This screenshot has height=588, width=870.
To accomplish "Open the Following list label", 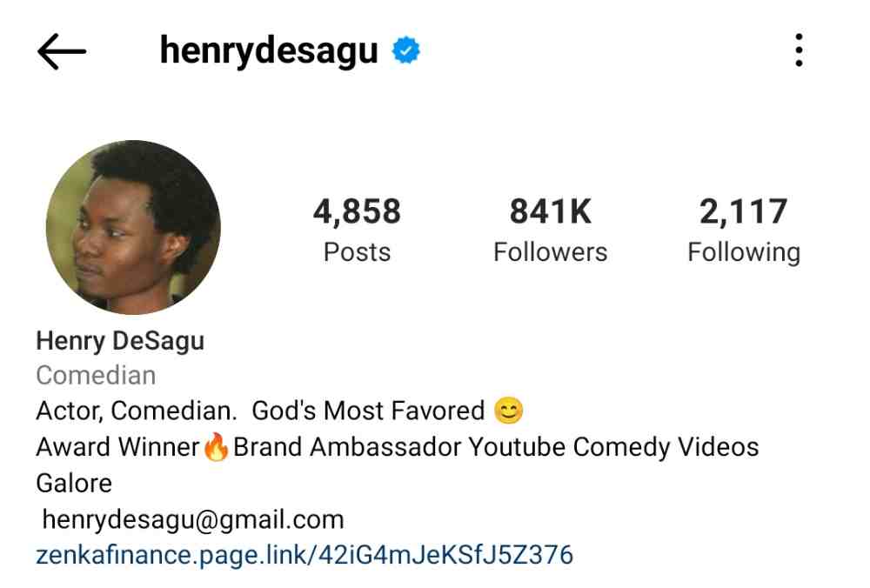I will tap(744, 253).
